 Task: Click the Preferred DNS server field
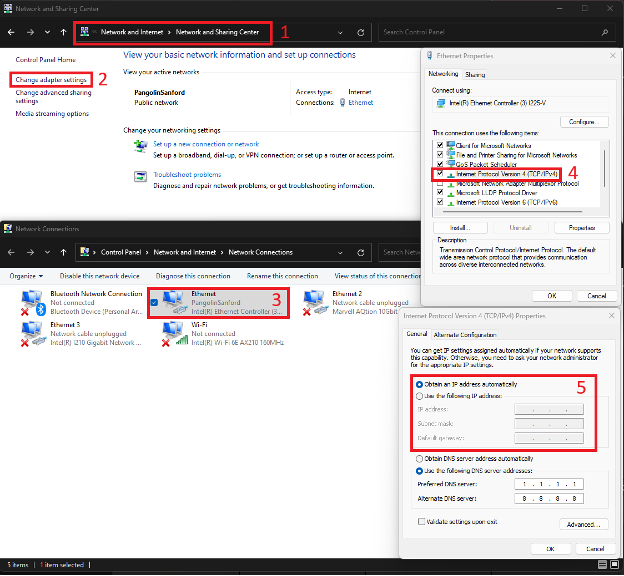[x=549, y=484]
